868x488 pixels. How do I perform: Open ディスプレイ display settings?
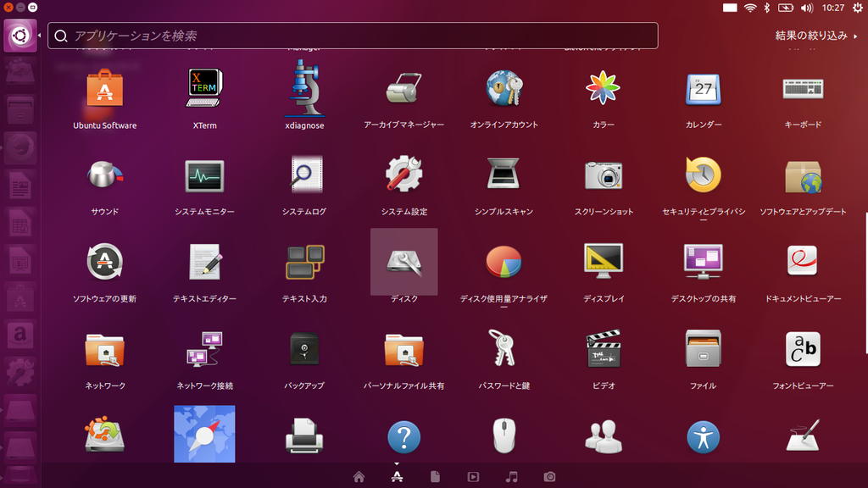[x=604, y=261]
